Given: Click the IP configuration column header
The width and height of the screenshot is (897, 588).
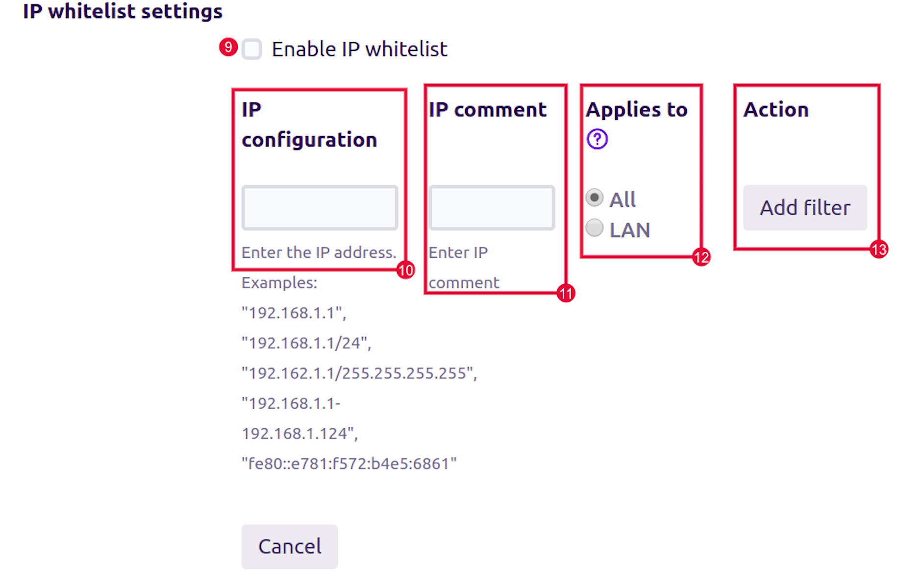Looking at the screenshot, I should (309, 124).
